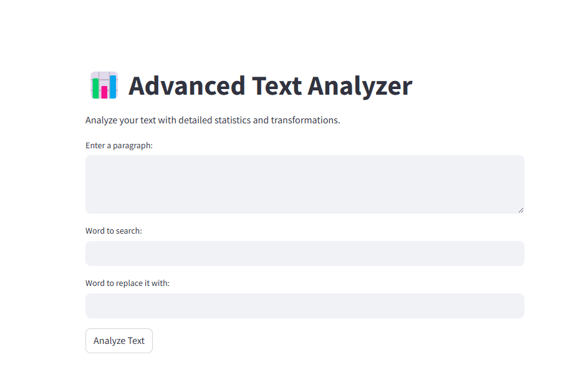Image resolution: width=588 pixels, height=390 pixels.
Task: Click inside the Word to search field
Action: [304, 254]
